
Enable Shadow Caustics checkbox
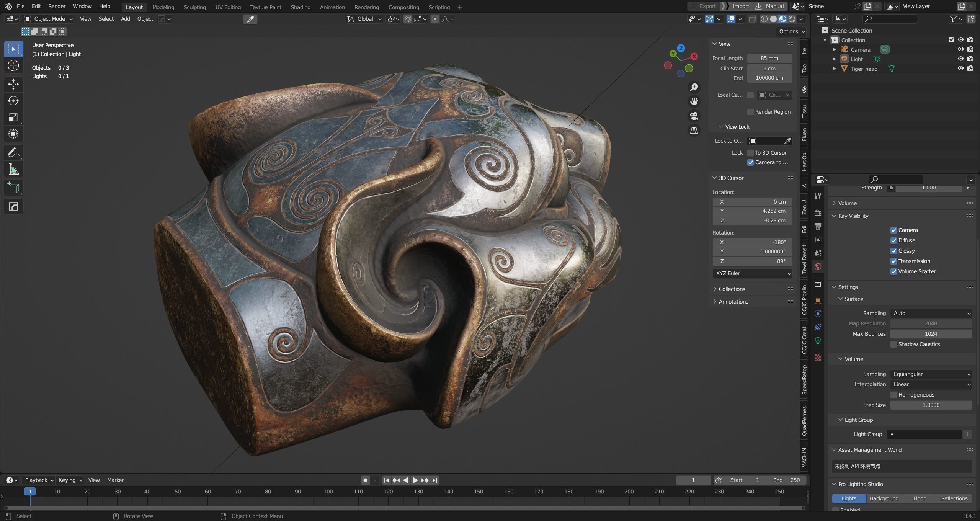pyautogui.click(x=893, y=344)
